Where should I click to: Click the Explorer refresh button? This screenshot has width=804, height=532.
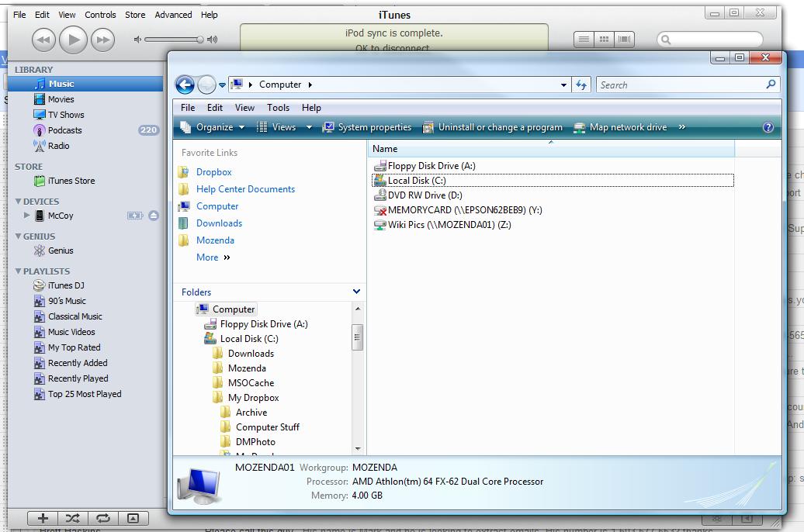[x=581, y=85]
